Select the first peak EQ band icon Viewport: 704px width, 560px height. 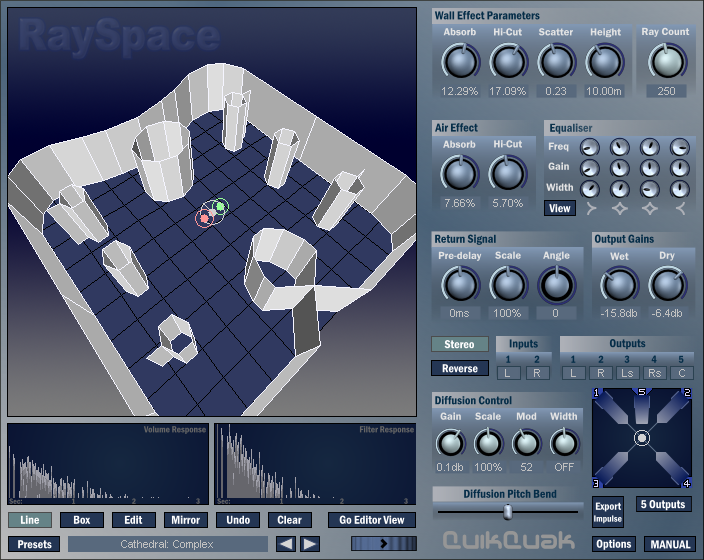(620, 208)
